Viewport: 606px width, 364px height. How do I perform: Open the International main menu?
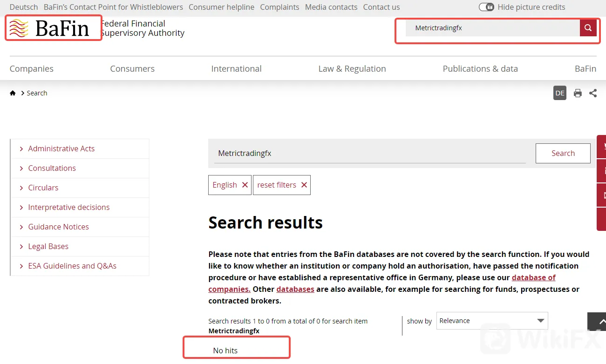click(236, 69)
